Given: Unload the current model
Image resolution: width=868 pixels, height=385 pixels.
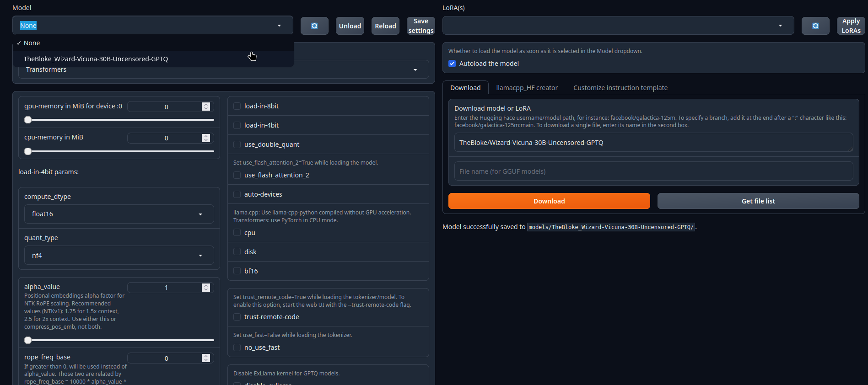Looking at the screenshot, I should coord(350,26).
